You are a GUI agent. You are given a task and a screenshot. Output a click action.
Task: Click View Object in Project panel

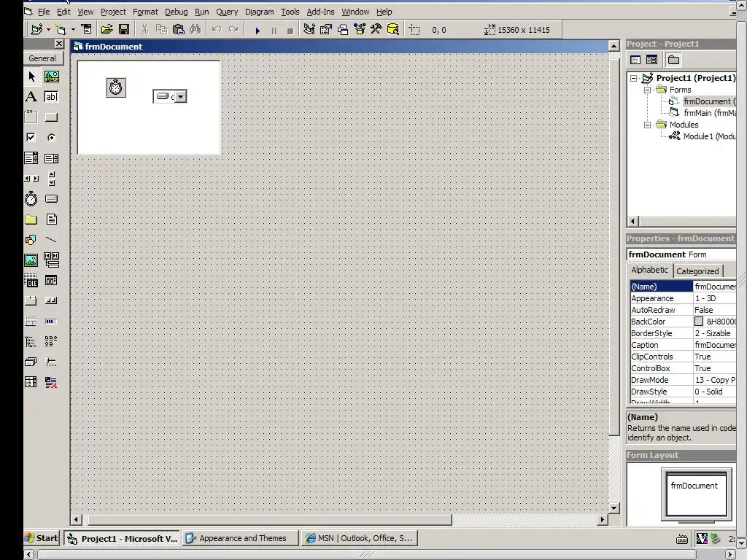651,60
